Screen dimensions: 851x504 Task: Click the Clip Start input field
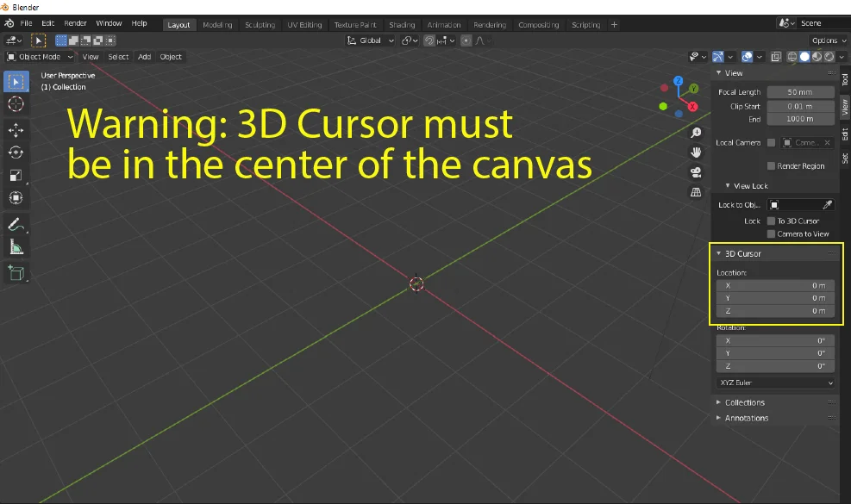coord(798,106)
